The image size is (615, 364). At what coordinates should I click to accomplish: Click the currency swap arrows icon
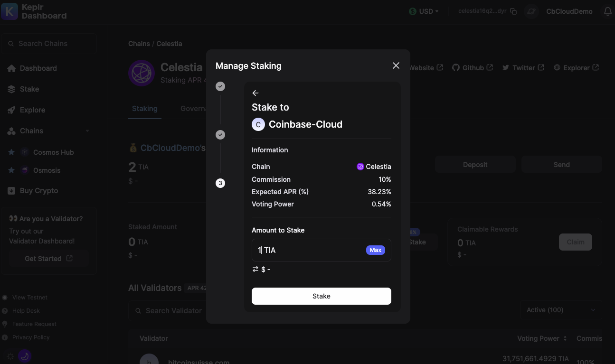255,269
